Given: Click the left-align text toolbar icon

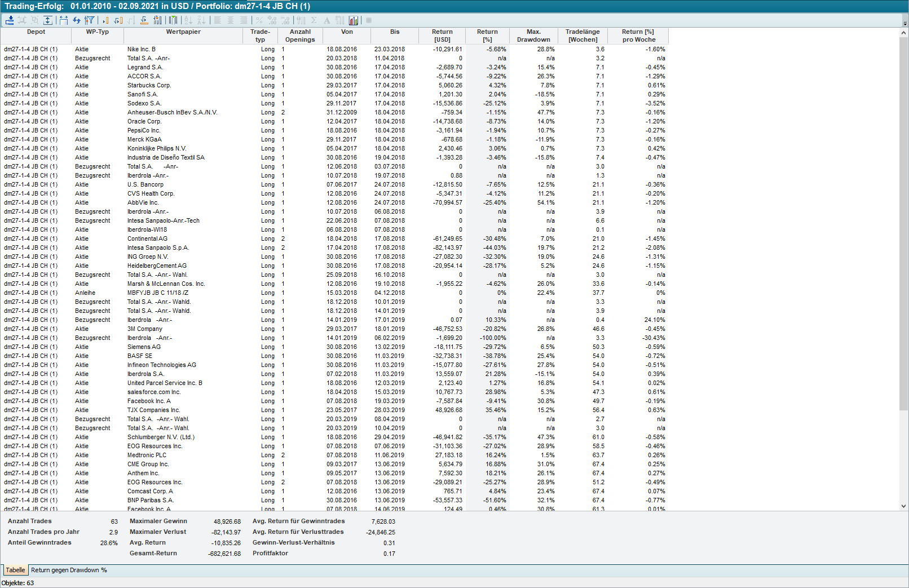Looking at the screenshot, I should [x=218, y=20].
